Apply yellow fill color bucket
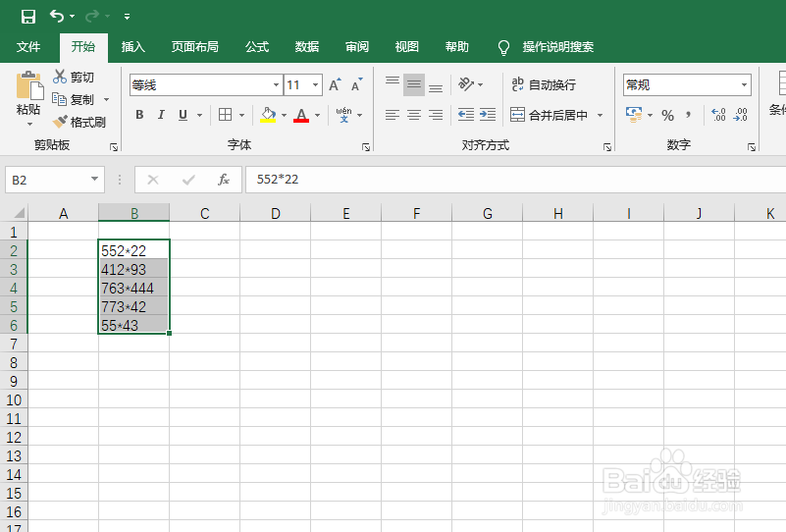 coord(268,115)
